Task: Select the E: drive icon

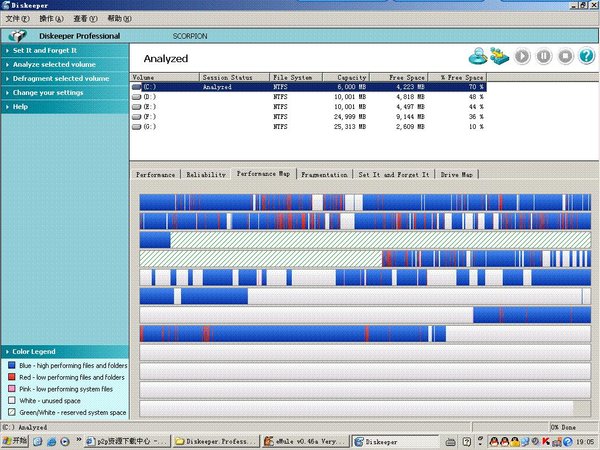Action: pos(137,107)
